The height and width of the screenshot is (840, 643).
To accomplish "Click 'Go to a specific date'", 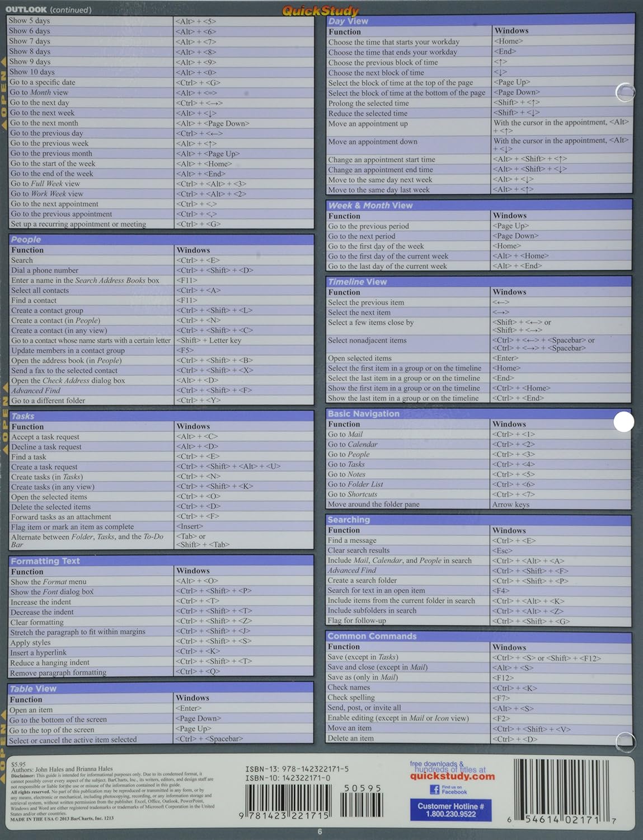I will [43, 82].
